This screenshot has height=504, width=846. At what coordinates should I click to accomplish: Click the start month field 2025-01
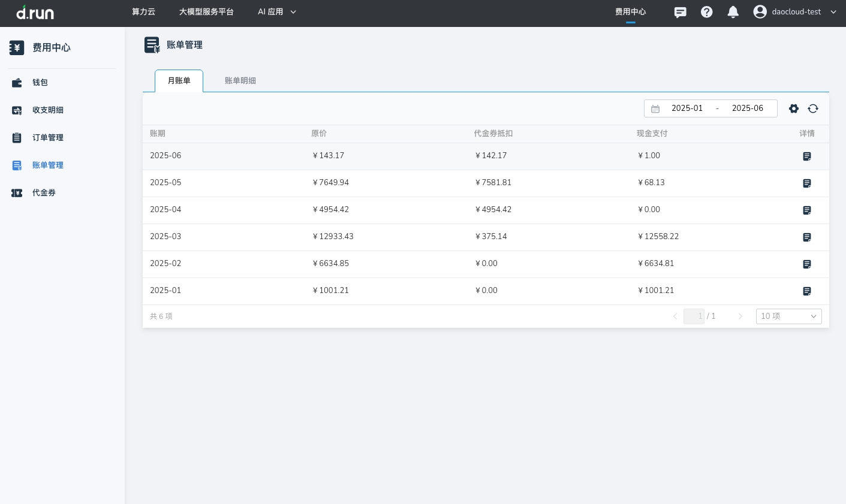(x=687, y=108)
